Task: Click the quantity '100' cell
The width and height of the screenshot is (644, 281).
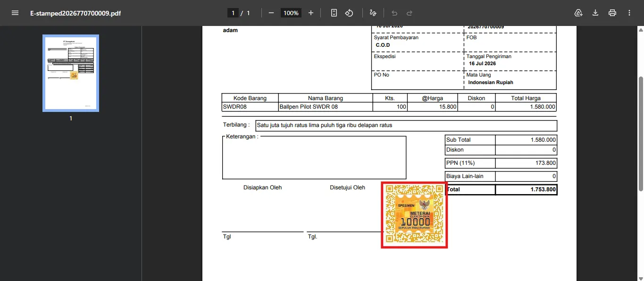Action: [390, 107]
